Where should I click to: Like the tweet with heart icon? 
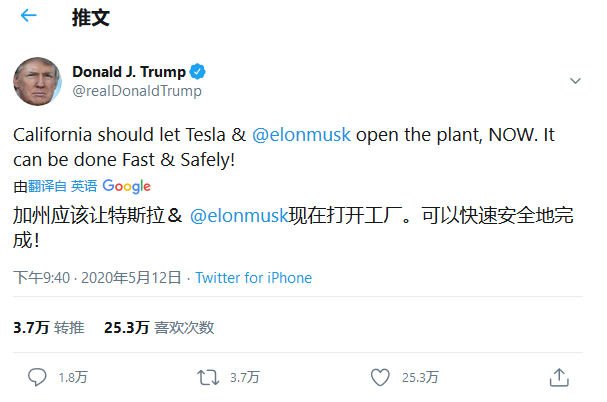tap(380, 377)
